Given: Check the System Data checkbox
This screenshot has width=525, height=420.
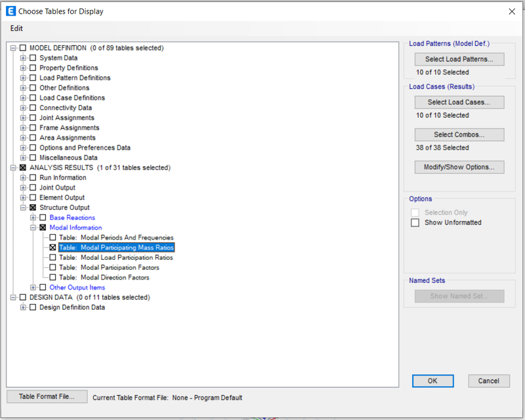Looking at the screenshot, I should (x=33, y=58).
